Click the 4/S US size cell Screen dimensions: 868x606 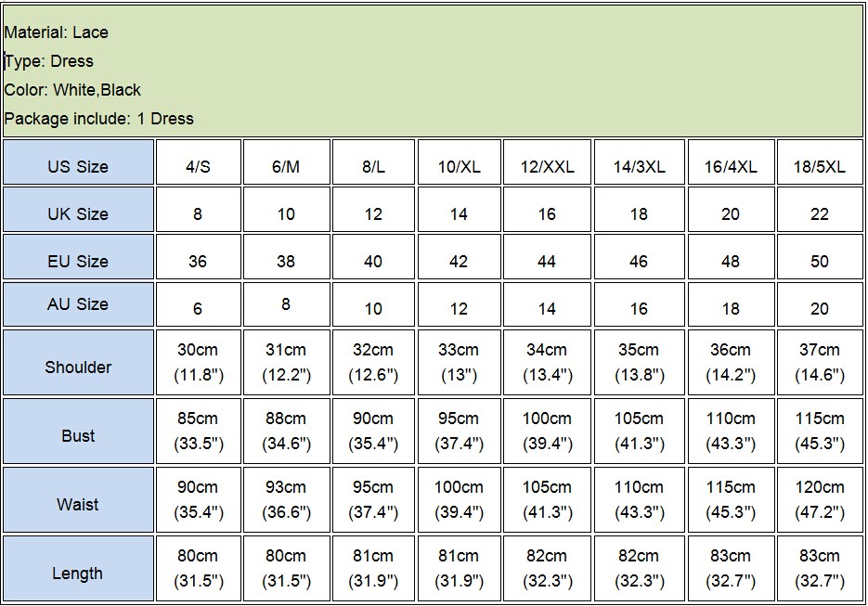[198, 167]
